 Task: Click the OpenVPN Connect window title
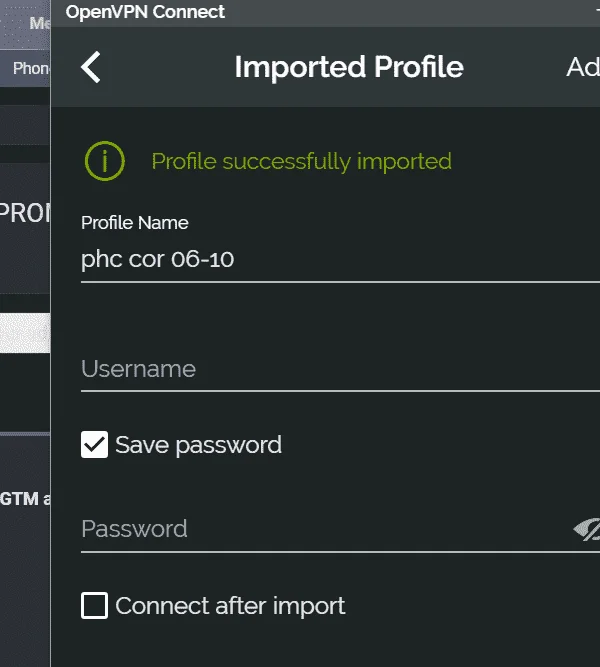145,12
